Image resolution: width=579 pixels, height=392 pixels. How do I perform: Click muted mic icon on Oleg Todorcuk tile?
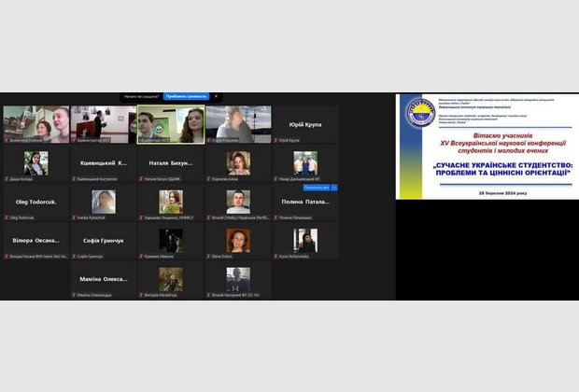[x=7, y=217]
